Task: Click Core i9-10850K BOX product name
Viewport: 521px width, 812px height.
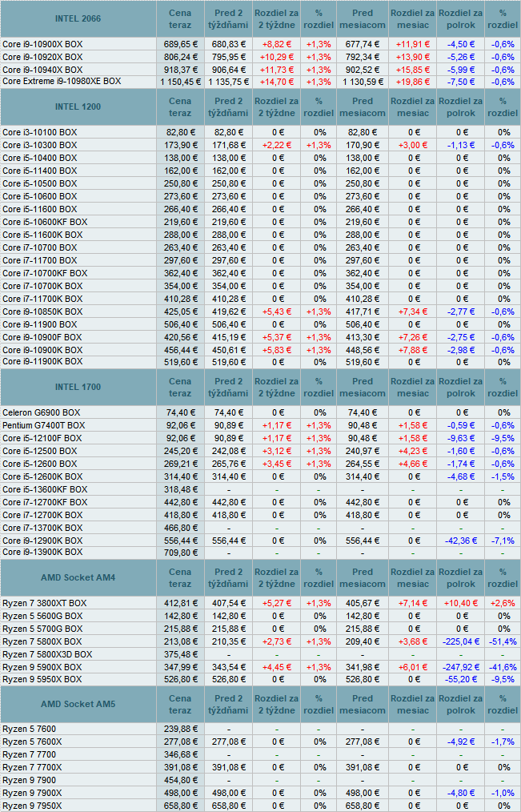Action: [42, 312]
